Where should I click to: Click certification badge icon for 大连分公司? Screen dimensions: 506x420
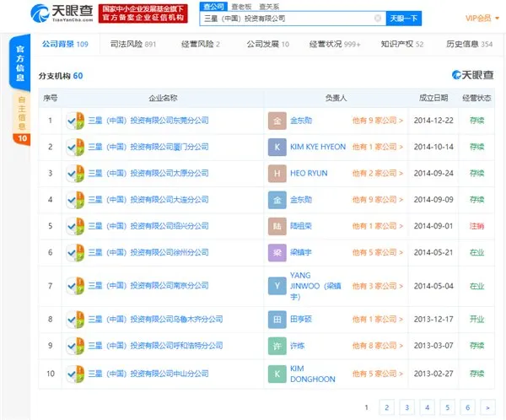pos(75,200)
